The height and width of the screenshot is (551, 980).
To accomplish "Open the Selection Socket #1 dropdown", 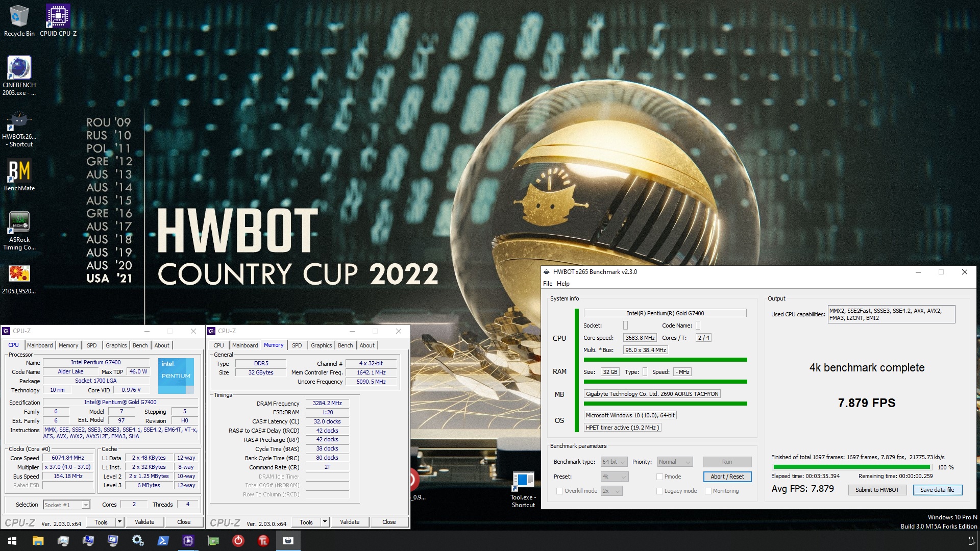I will tap(66, 505).
